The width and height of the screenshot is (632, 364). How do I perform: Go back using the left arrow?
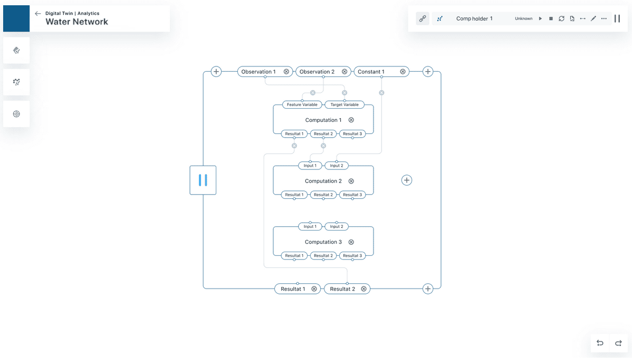coord(37,14)
